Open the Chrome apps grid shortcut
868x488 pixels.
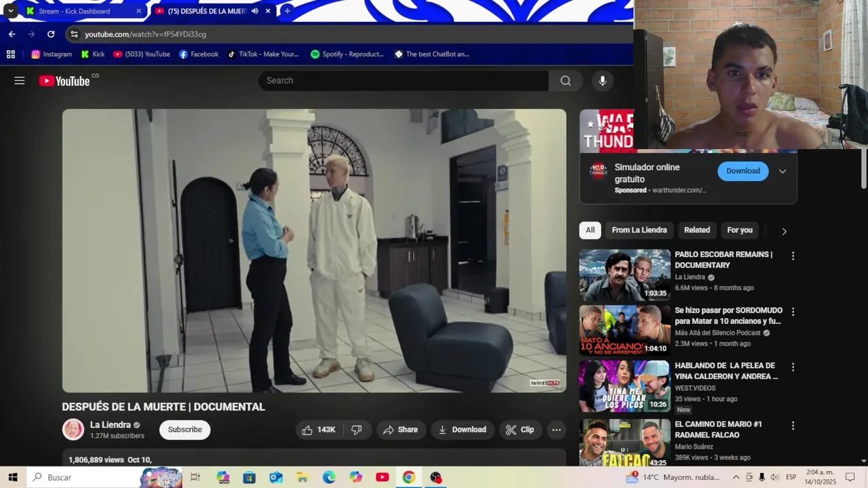point(11,54)
